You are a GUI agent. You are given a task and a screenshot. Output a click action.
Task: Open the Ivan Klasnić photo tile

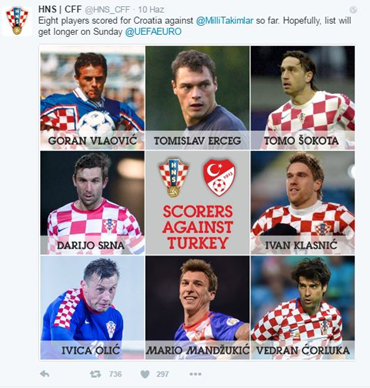coord(303,203)
